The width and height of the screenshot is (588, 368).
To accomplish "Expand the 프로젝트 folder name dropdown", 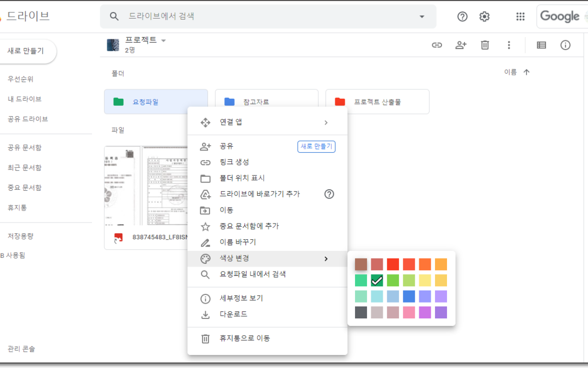I will (x=163, y=40).
